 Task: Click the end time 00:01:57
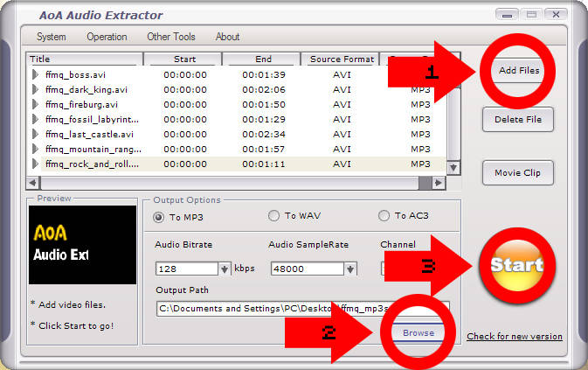pos(264,150)
